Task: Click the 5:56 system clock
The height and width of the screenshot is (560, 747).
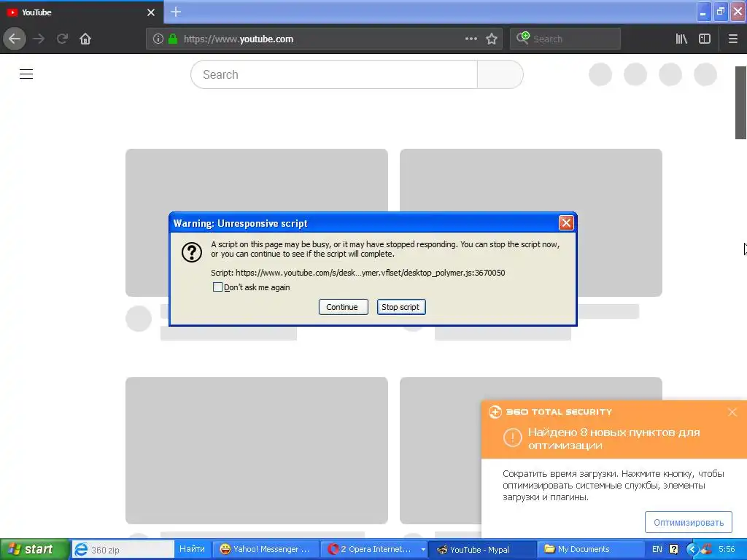Action: tap(727, 550)
